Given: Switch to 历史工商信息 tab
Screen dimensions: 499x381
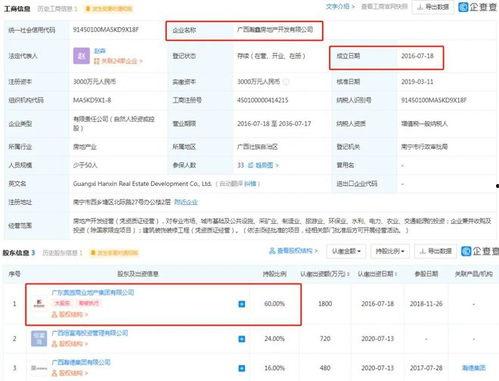Looking at the screenshot, I should [57, 9].
